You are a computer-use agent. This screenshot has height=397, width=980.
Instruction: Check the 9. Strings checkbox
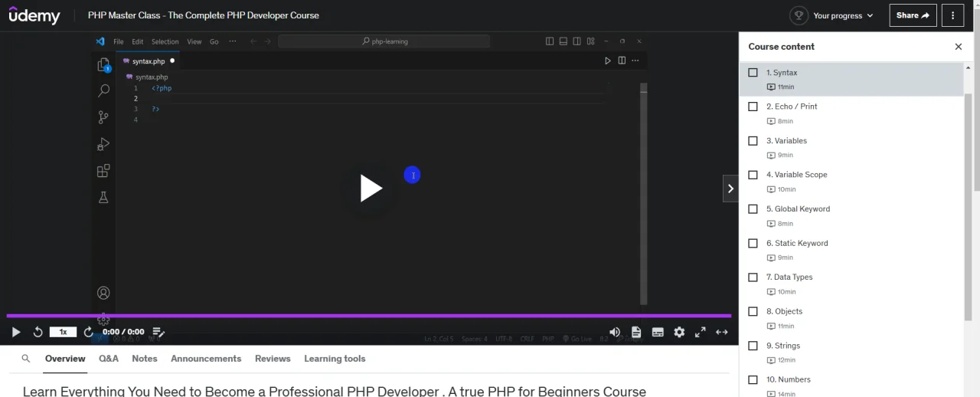753,346
